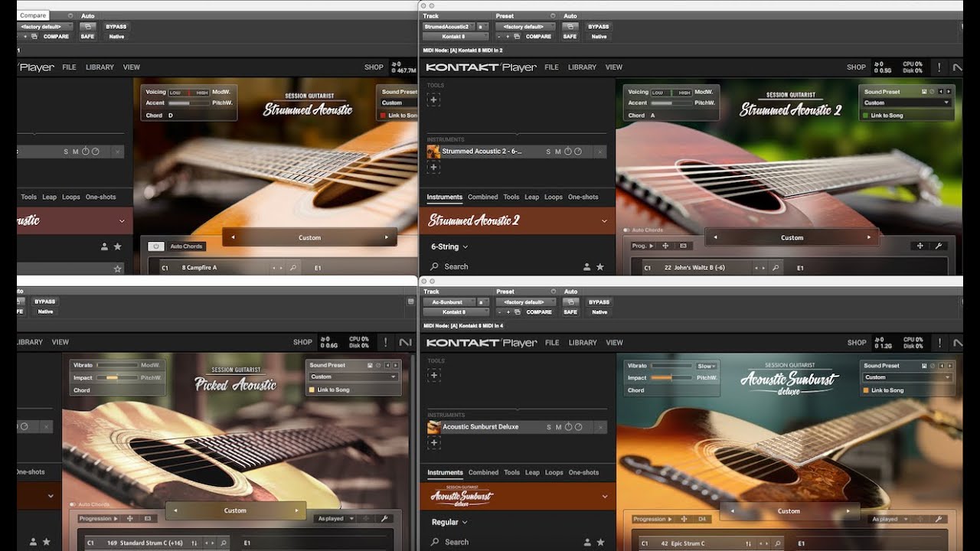This screenshot has height=551, width=980.
Task: Select One-shots tab in Strummed Acoustic window
Action: (101, 197)
